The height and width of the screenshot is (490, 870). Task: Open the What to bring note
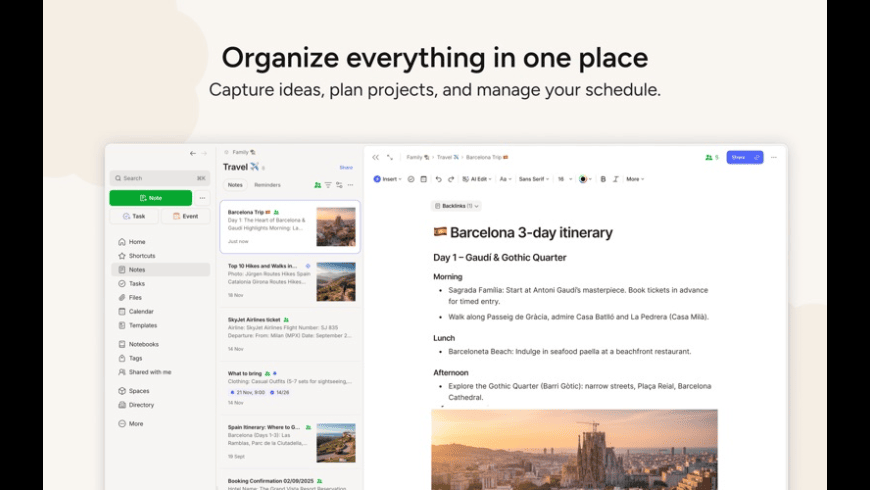[290, 387]
